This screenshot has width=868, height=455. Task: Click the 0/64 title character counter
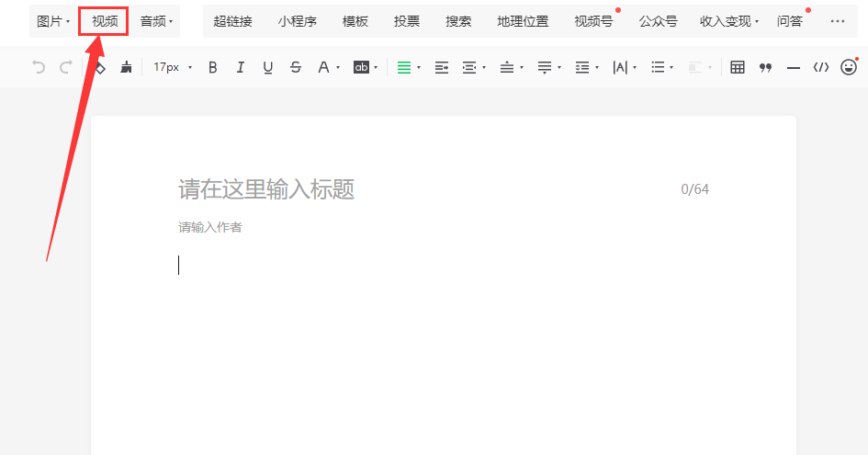pos(694,189)
